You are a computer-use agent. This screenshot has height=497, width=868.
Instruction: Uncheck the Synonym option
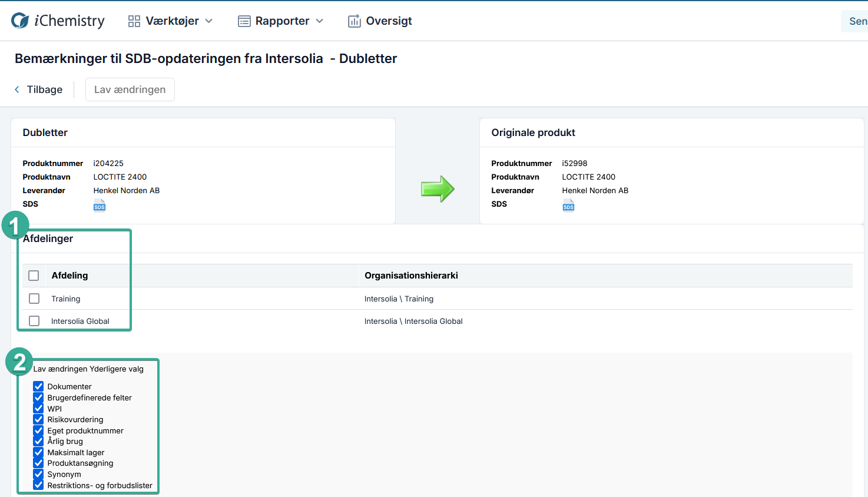pos(38,474)
